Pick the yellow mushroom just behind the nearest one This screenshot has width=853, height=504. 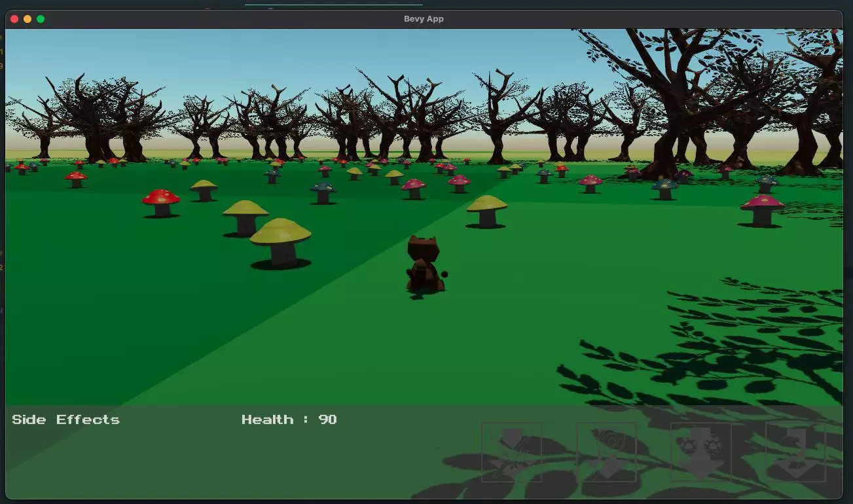(x=245, y=217)
